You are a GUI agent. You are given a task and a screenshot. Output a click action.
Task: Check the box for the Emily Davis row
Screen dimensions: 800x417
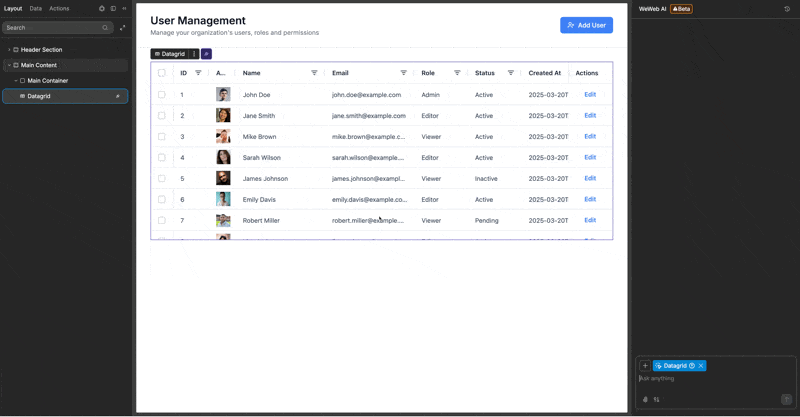pyautogui.click(x=162, y=199)
